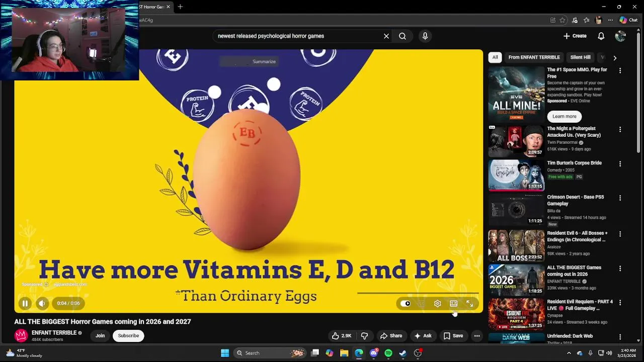
Task: Open Crimson Desert Base PS5 Gameplay title
Action: click(x=576, y=200)
